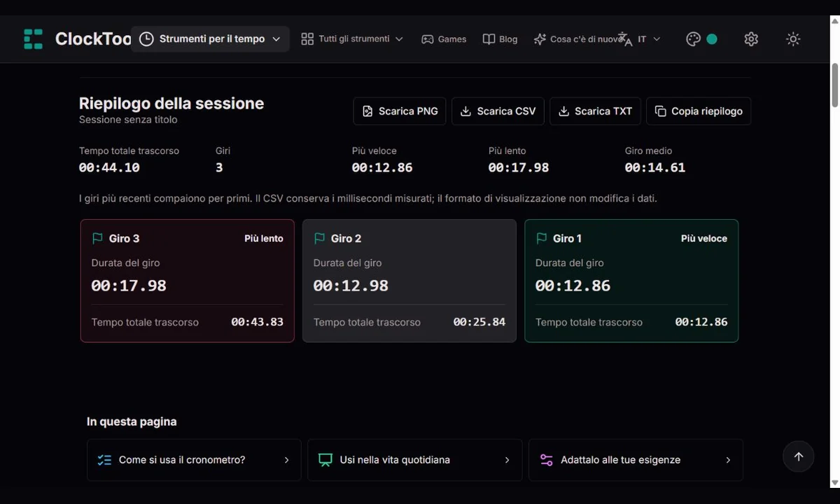Click the flag icon on Giro 2
The height and width of the screenshot is (504, 840).
pos(319,239)
